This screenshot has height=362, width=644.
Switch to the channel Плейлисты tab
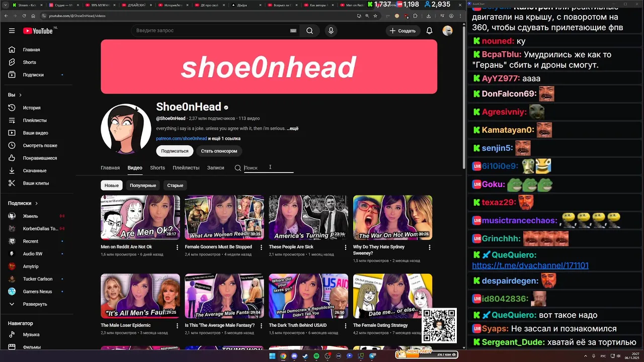tap(186, 168)
